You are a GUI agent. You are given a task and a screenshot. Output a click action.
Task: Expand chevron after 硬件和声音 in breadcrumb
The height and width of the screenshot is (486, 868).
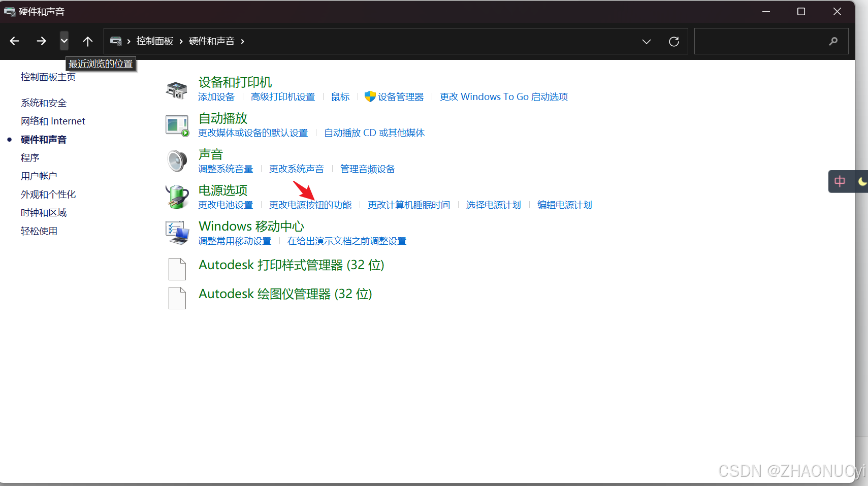click(x=243, y=42)
